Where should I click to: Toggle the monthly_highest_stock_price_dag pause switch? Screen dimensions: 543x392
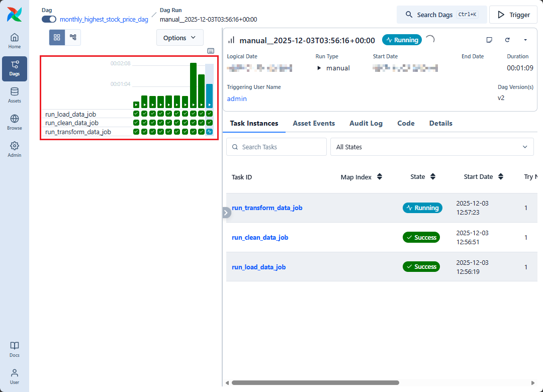point(49,19)
